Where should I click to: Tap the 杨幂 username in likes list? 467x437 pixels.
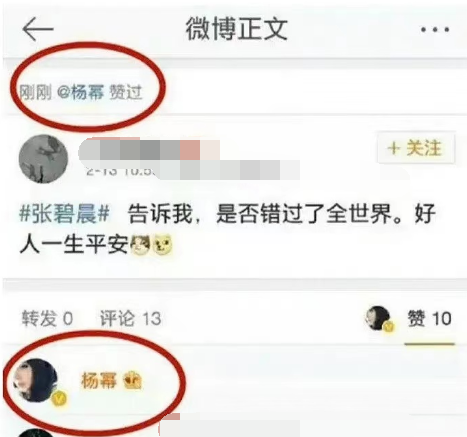pos(99,380)
